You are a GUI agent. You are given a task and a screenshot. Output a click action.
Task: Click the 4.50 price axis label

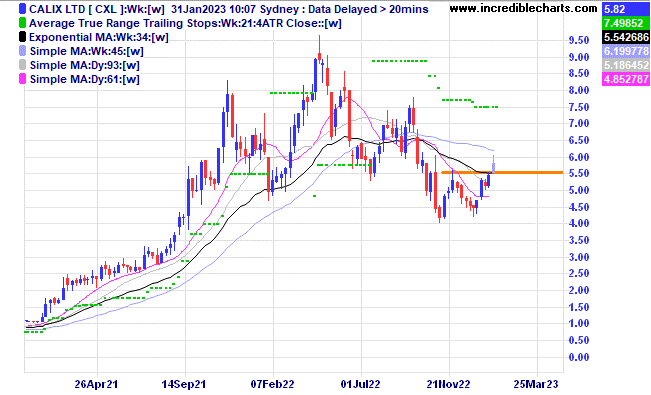[x=579, y=207]
